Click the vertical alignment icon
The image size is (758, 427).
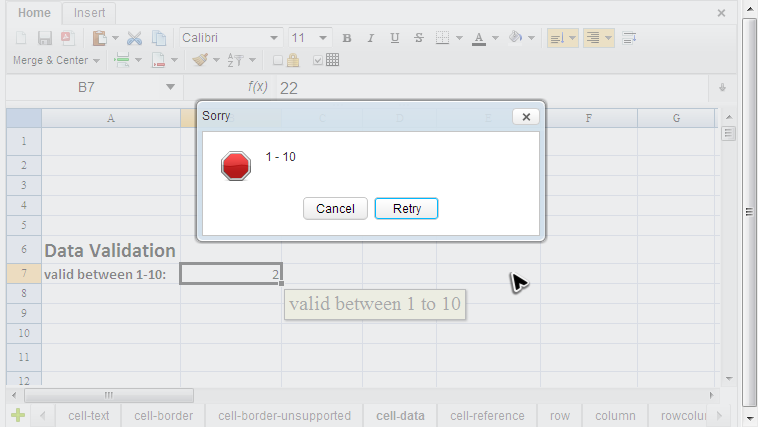557,38
